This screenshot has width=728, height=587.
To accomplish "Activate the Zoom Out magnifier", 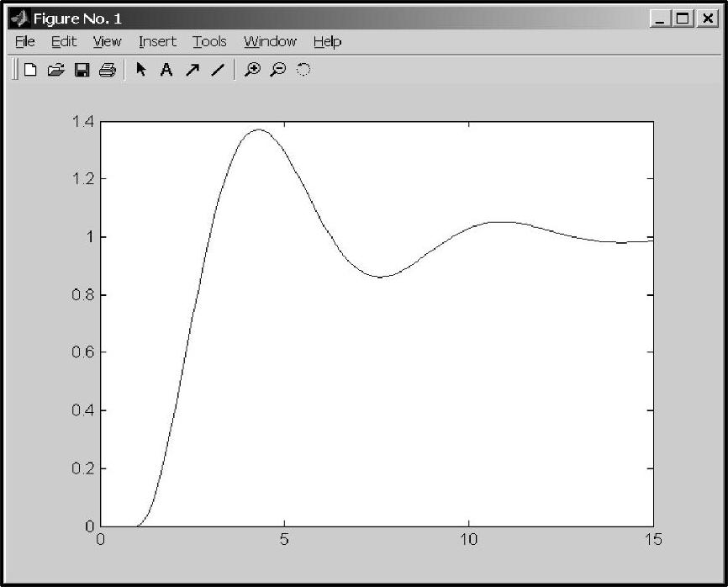I will click(278, 70).
